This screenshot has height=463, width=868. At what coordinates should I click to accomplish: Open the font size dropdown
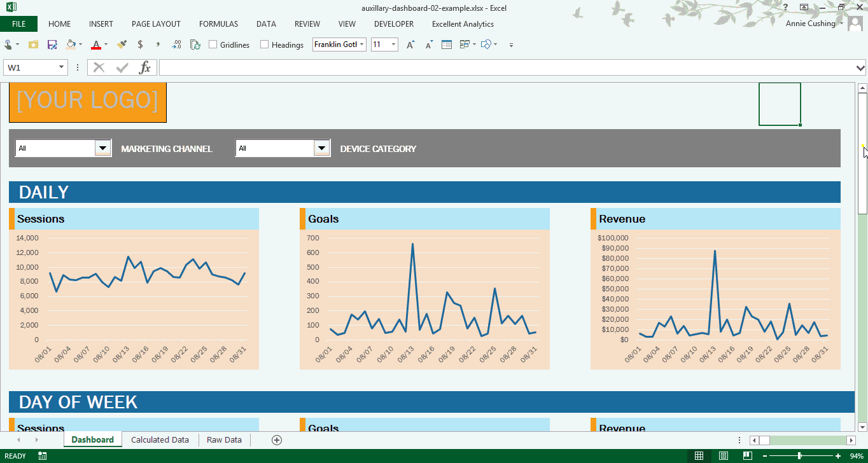click(x=393, y=45)
